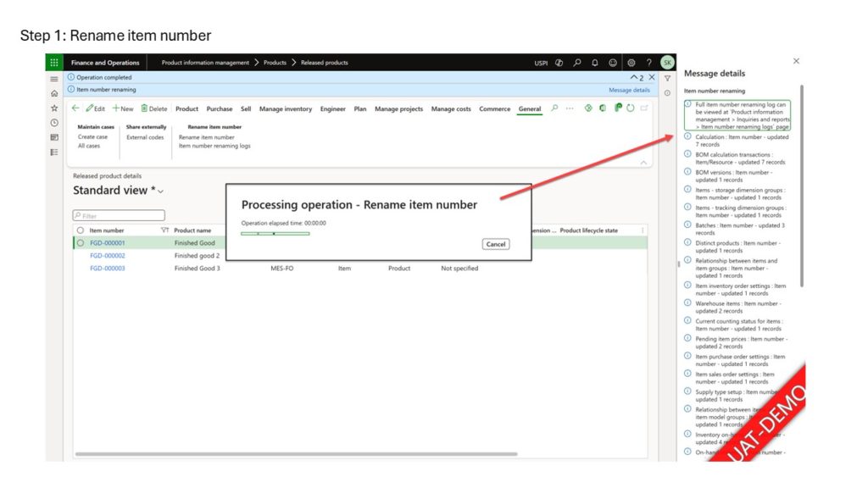The height and width of the screenshot is (488, 868).
Task: Open the settings gear icon
Action: (631, 63)
